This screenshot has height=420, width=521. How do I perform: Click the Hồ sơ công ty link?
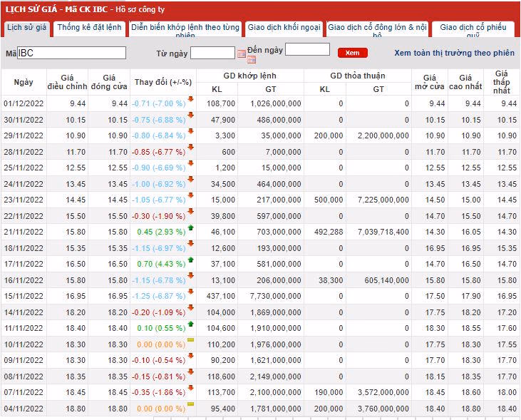click(140, 9)
